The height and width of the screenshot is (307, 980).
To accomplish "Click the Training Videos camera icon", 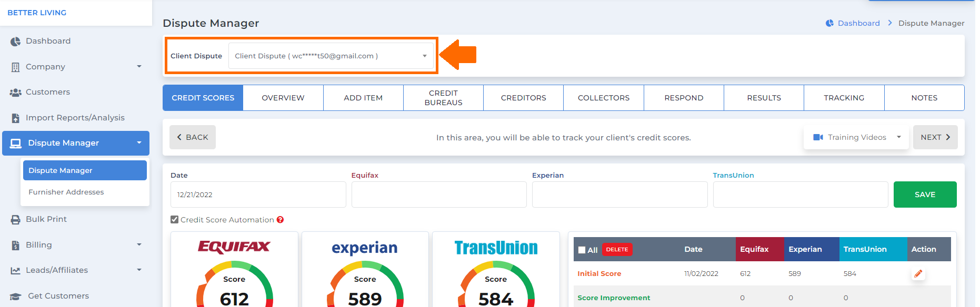I will [818, 137].
